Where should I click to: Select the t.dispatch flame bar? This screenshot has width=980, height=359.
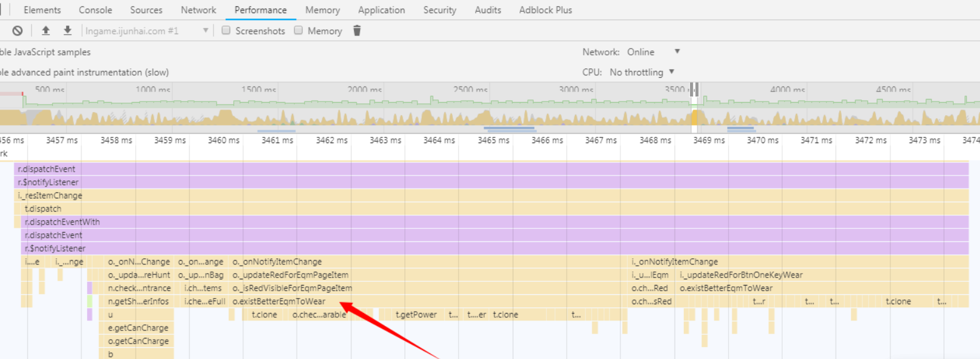tap(495, 208)
